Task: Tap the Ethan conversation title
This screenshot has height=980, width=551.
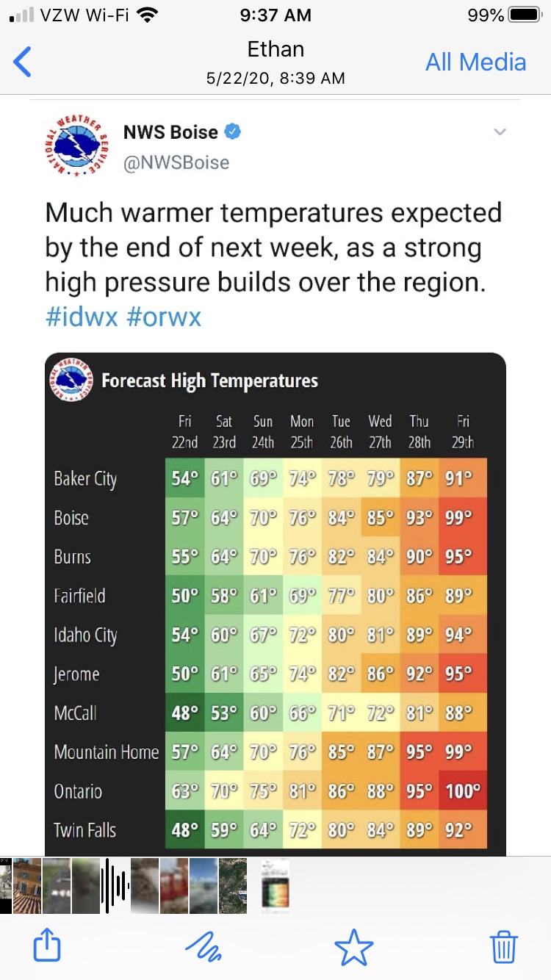Action: (x=275, y=50)
